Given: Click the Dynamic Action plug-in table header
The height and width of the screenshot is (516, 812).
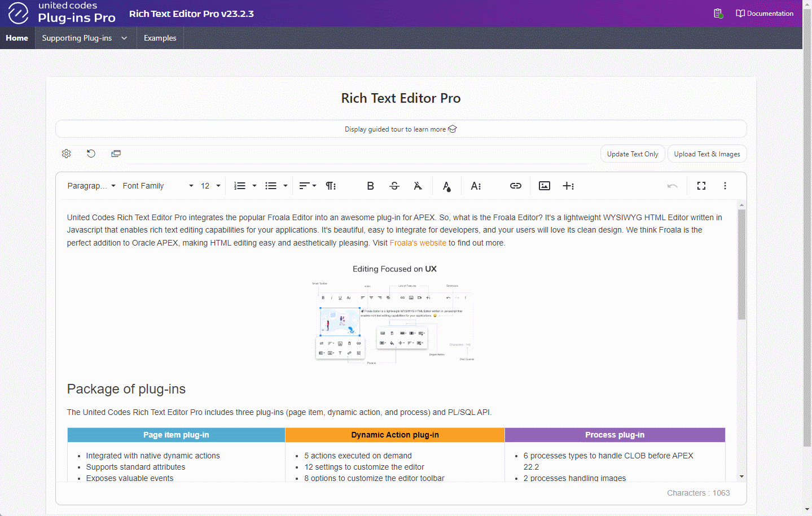Looking at the screenshot, I should coord(395,435).
